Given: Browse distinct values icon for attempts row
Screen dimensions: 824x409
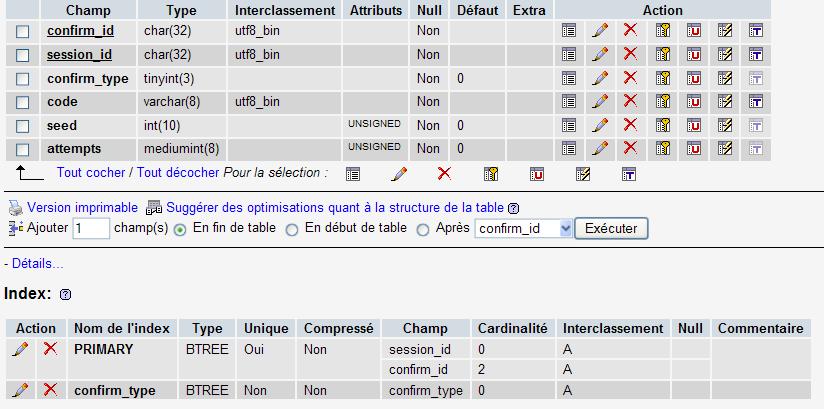Looking at the screenshot, I should pyautogui.click(x=569, y=149).
